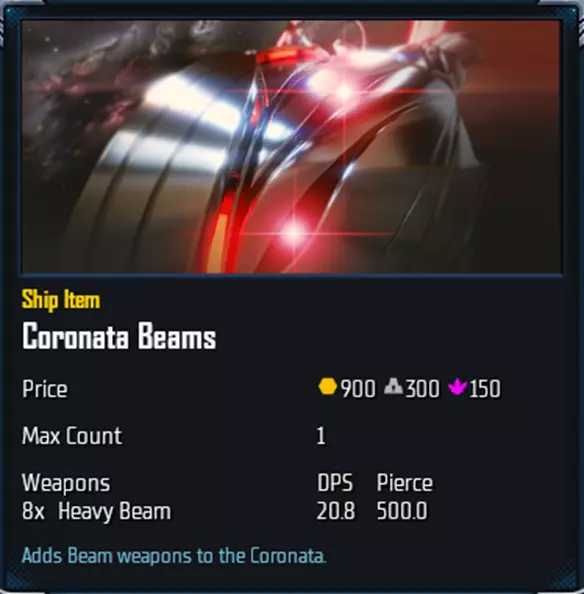The height and width of the screenshot is (594, 584).
Task: Click the 20.8 DPS value
Action: point(336,511)
